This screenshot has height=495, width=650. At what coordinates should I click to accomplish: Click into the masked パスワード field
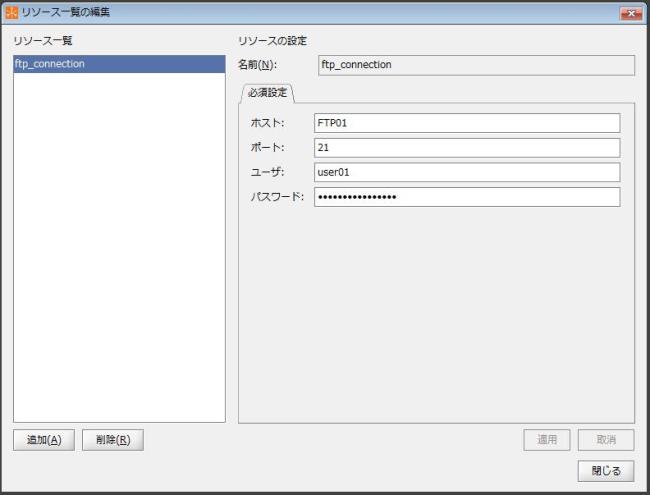(466, 197)
